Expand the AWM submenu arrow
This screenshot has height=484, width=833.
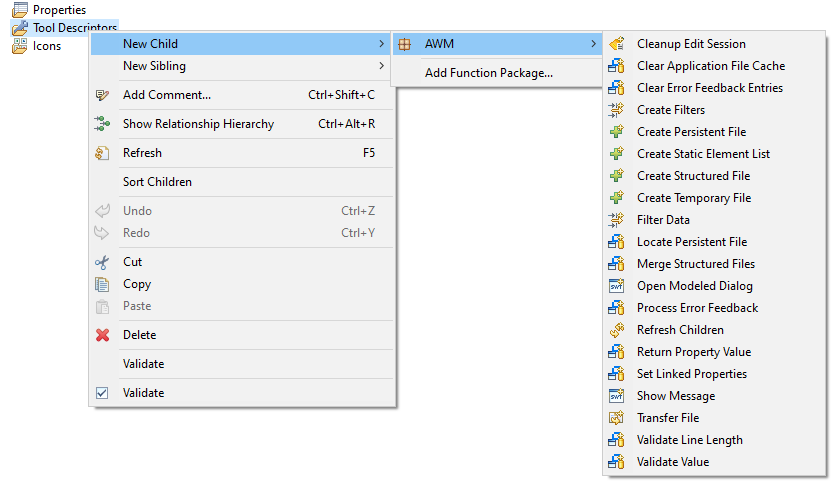coord(593,44)
